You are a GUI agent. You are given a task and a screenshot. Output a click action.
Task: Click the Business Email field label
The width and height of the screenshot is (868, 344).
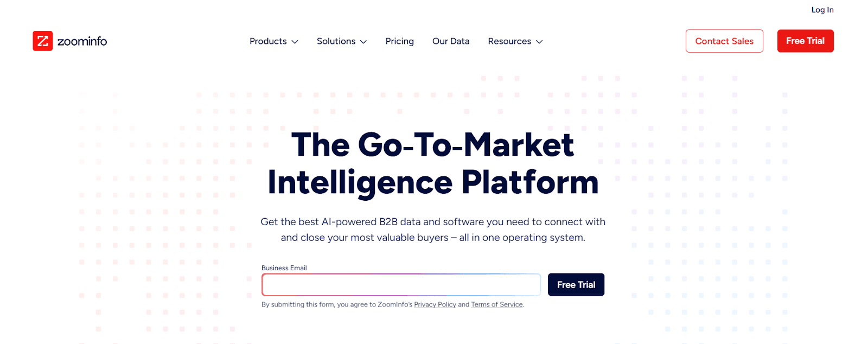click(x=284, y=267)
